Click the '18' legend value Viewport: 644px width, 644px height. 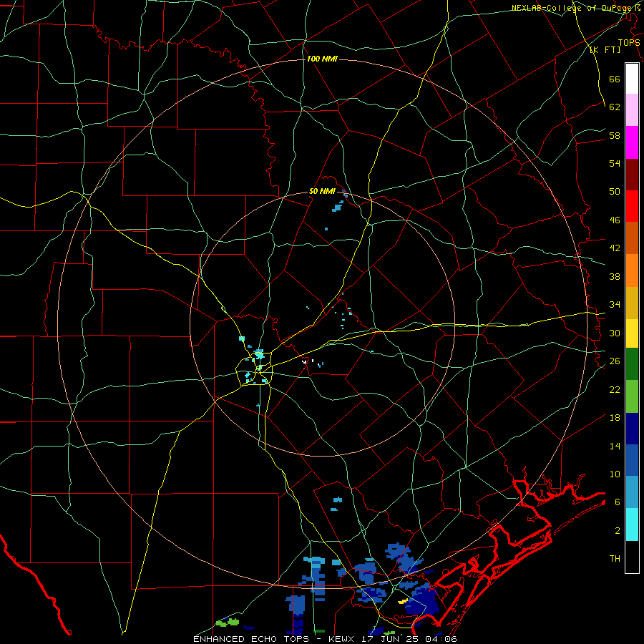(x=615, y=418)
